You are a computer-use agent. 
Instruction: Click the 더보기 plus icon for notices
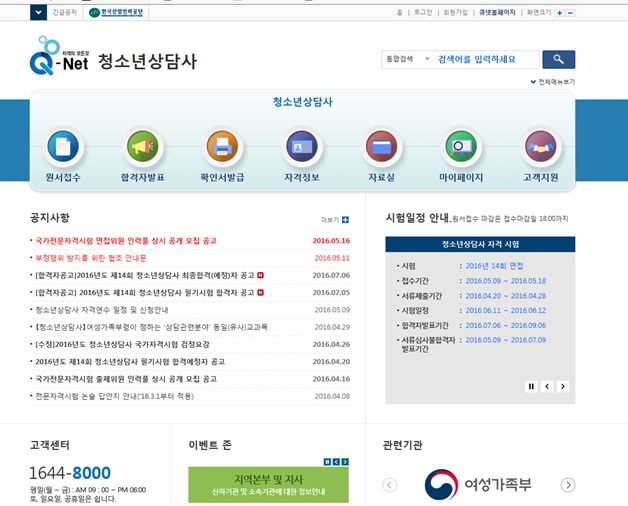345,220
